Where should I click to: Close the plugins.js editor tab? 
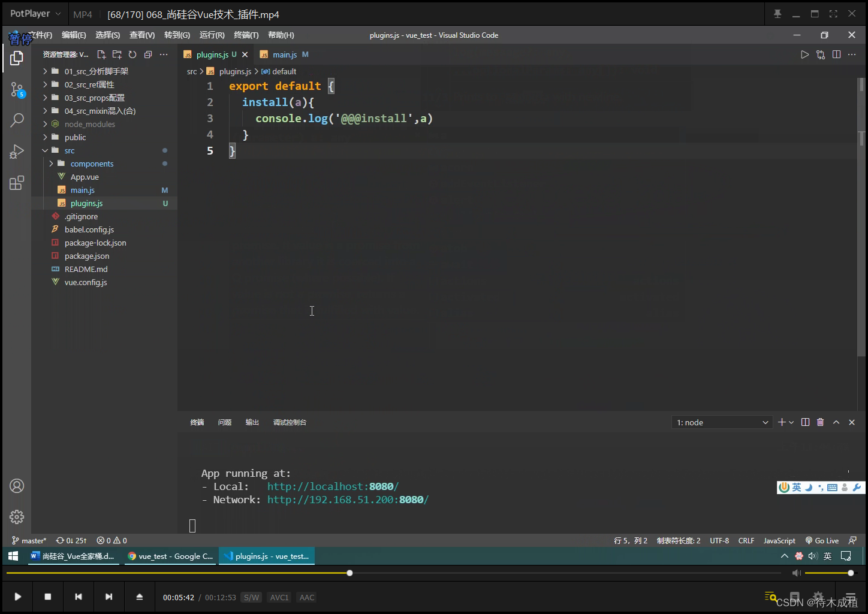245,55
